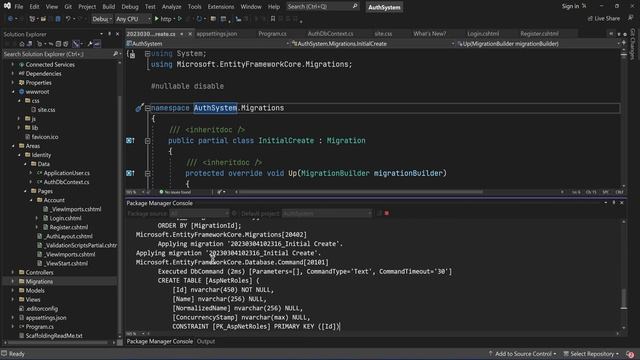Image resolution: width=640 pixels, height=360 pixels.
Task: Open AuthSystem.Migrations.InitialCreate type dropdown
Action: click(373, 44)
